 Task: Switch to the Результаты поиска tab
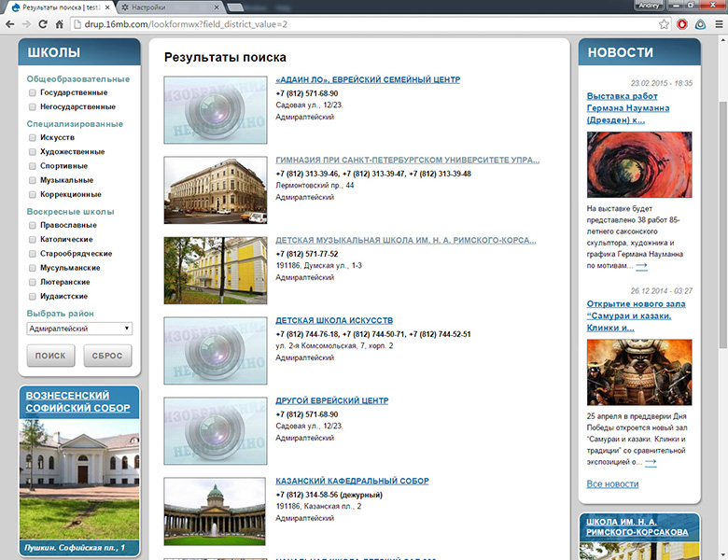click(61, 7)
